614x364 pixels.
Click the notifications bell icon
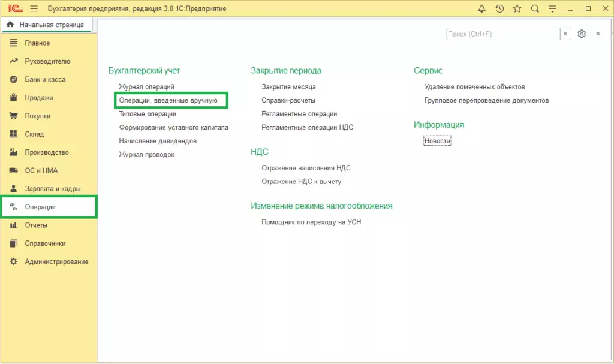482,8
